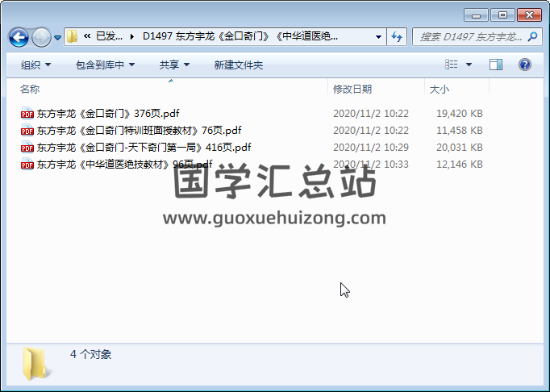Click the folder icon in address bar

coord(73,36)
